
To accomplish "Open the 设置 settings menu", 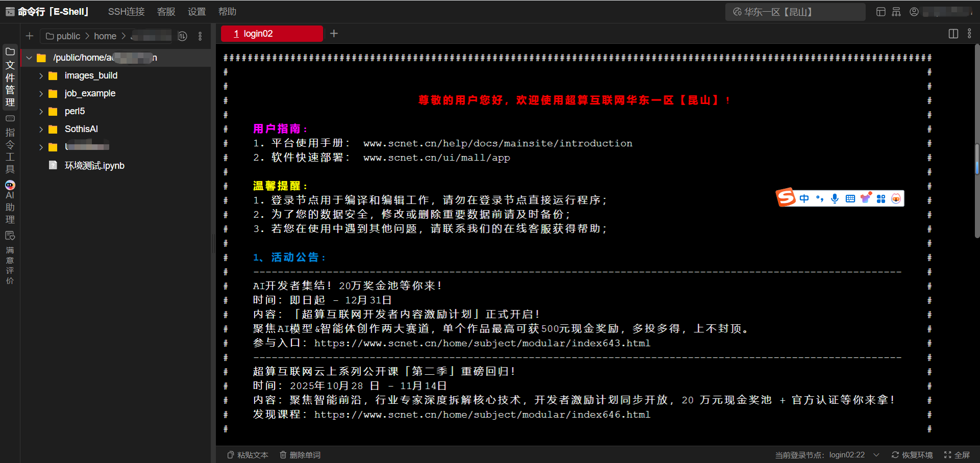I will tap(197, 11).
